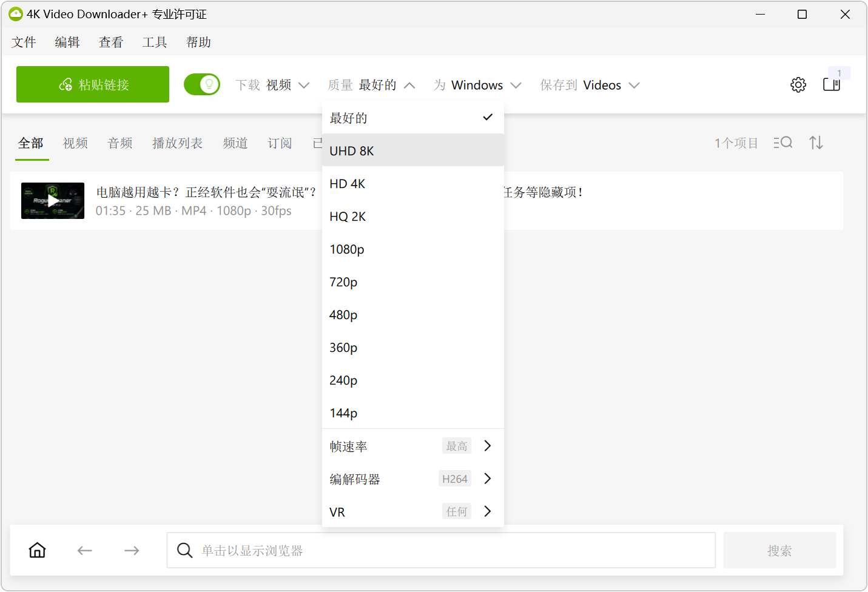Viewport: 868px width, 592px height.
Task: Open the 查看 menu
Action: click(x=111, y=42)
